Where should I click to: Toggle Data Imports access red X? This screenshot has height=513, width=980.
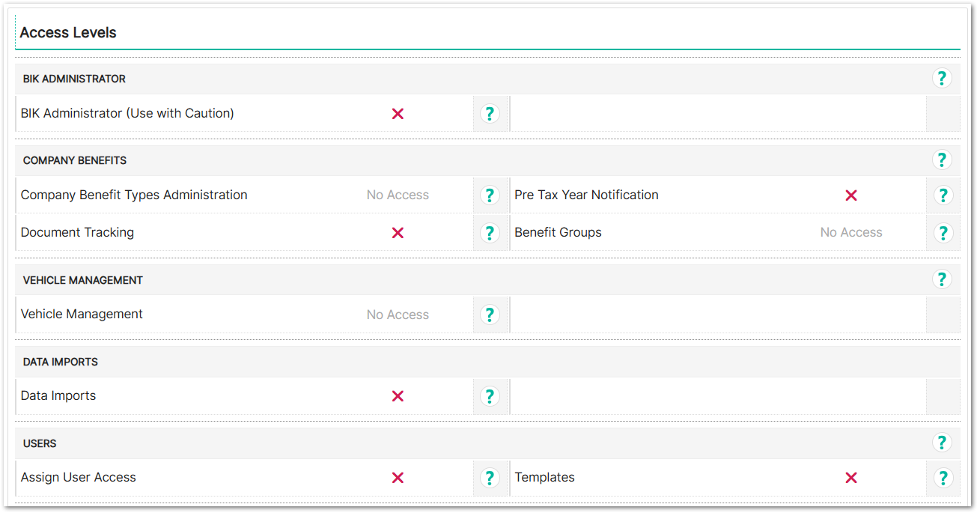pos(398,396)
